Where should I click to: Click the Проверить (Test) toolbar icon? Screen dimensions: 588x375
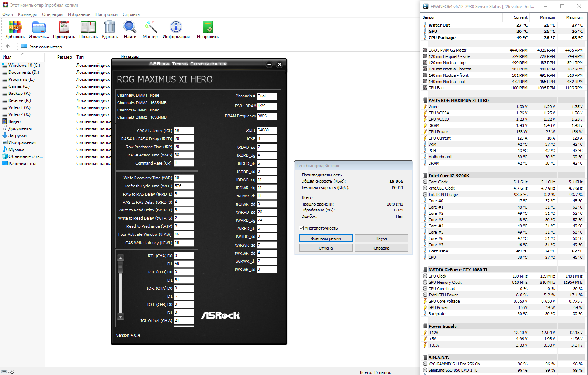click(x=64, y=27)
